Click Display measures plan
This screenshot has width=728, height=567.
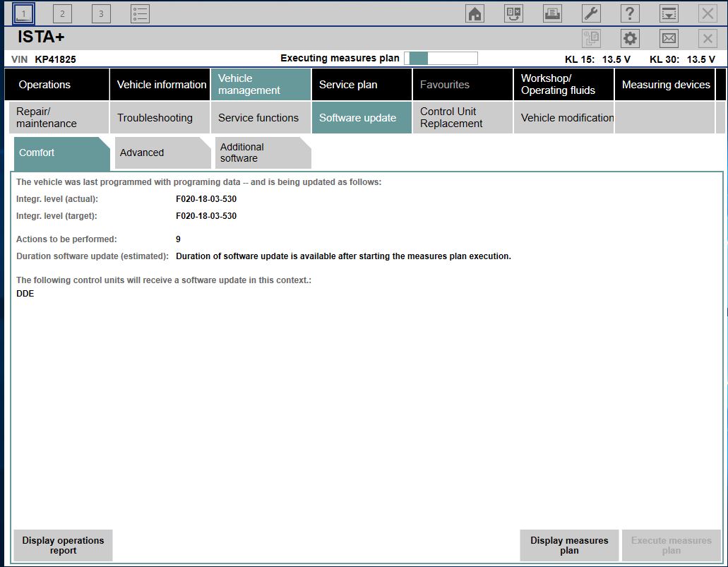[568, 545]
